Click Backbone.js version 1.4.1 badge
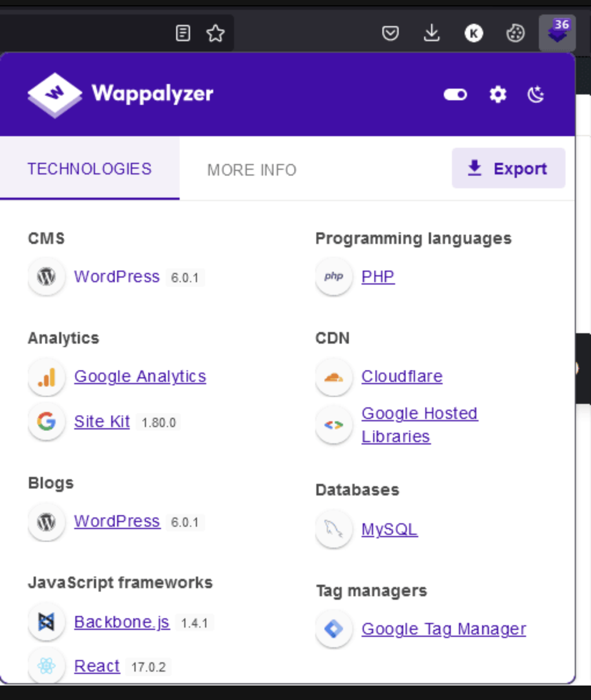 [194, 623]
